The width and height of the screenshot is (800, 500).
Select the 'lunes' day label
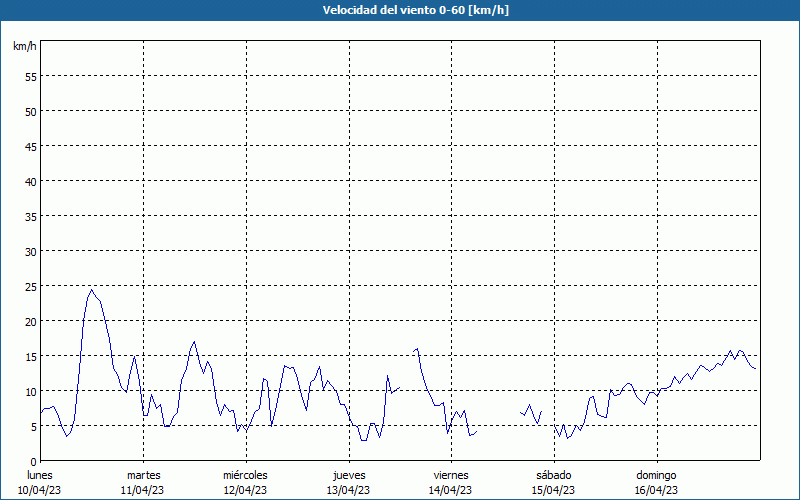click(40, 475)
